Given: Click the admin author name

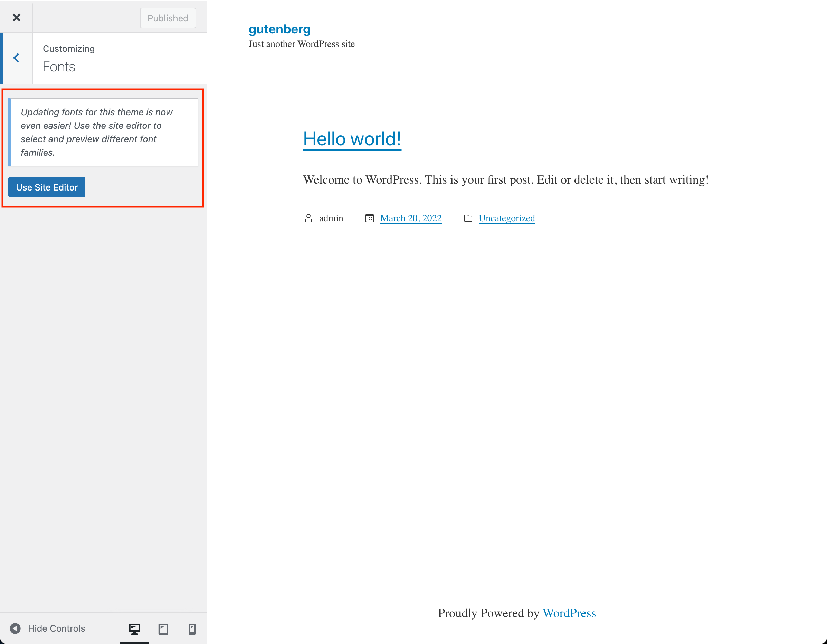Looking at the screenshot, I should point(331,218).
